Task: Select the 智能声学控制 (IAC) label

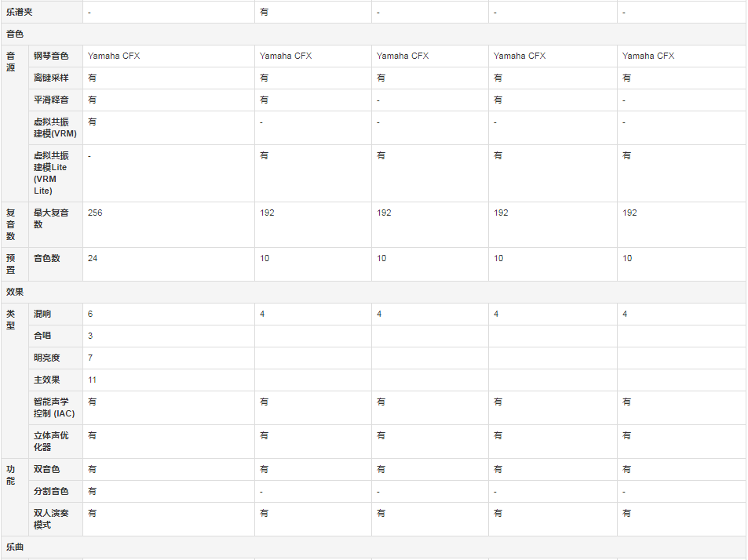Action: click(x=56, y=408)
